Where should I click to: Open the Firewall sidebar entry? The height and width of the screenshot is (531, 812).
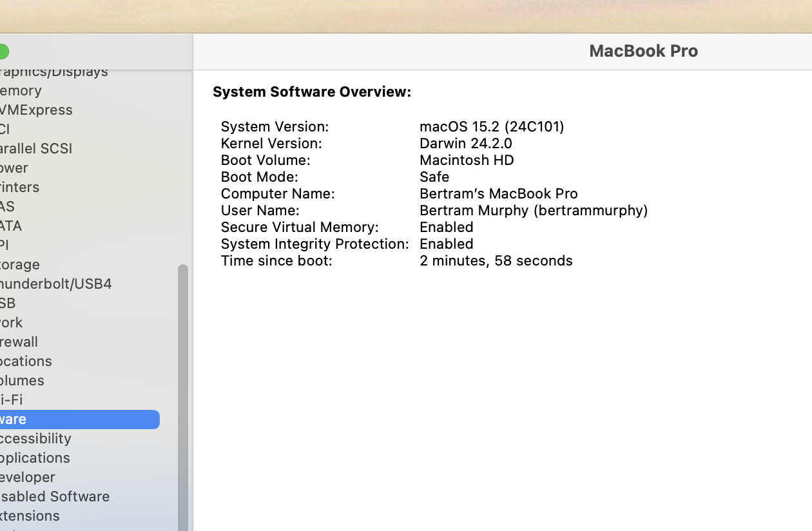tap(19, 342)
